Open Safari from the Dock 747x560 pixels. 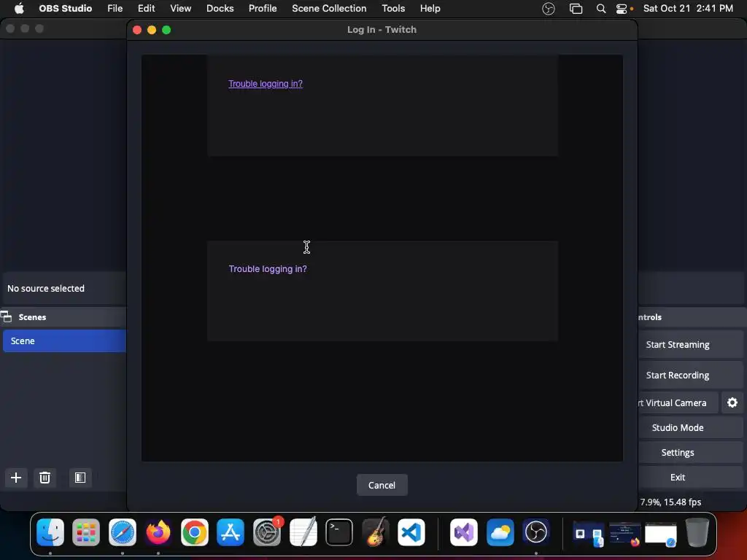(123, 532)
